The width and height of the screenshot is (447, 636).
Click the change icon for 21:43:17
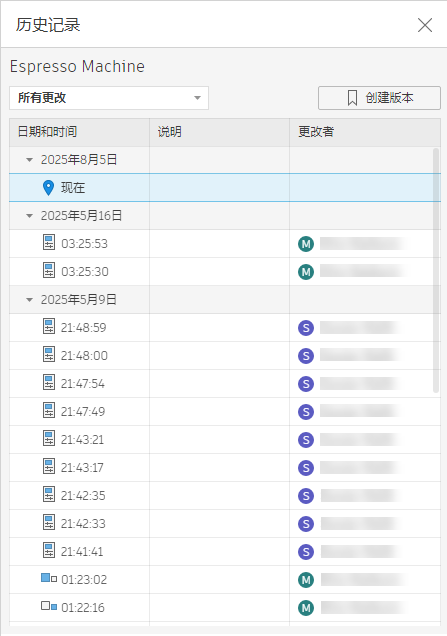point(49,466)
